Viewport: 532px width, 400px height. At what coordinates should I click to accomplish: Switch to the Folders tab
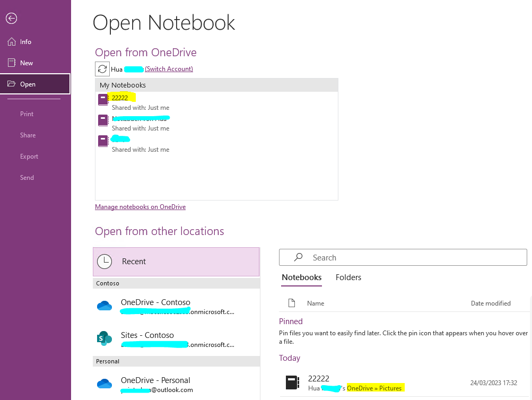348,277
